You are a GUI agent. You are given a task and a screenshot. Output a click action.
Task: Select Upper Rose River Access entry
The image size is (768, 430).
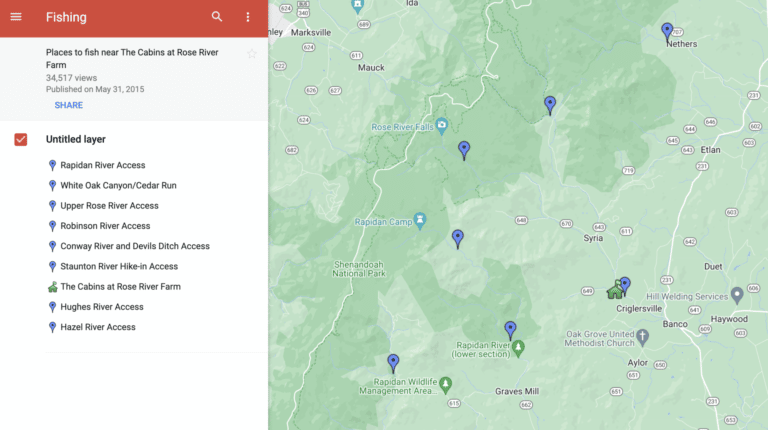click(x=109, y=206)
